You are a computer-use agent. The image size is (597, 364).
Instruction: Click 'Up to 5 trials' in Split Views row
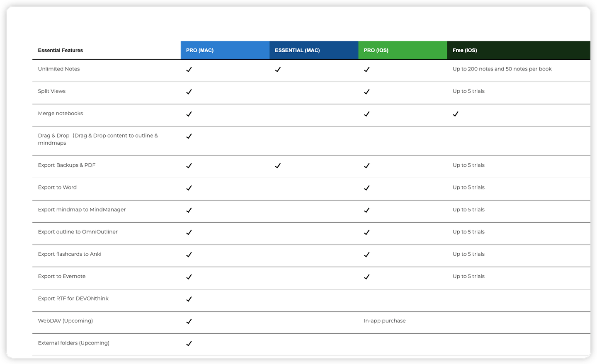[468, 91]
